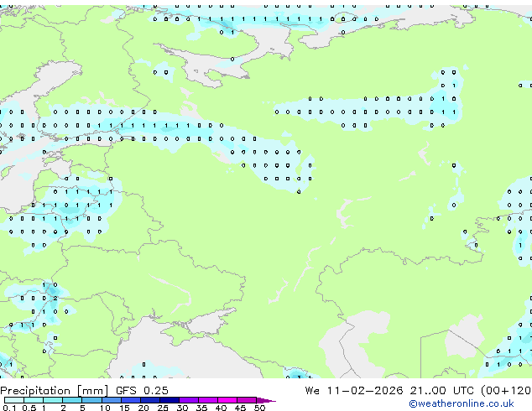Viewport: 532px width, 411px height.
Task: Click the "[mm]" unit label
Action: pos(92,391)
